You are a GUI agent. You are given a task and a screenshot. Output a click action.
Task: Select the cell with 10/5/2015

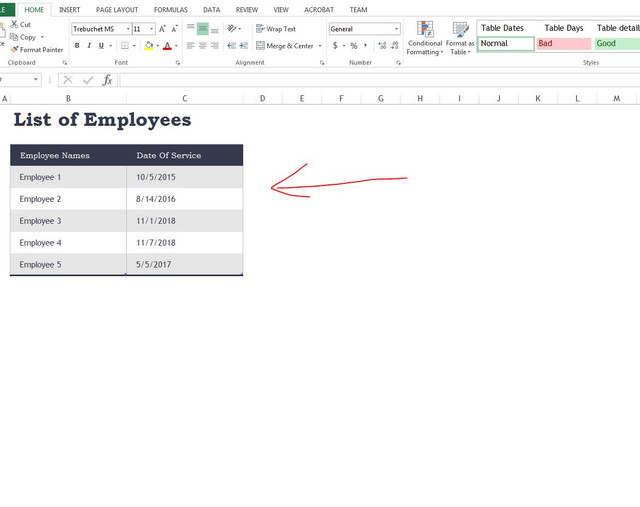coord(185,177)
